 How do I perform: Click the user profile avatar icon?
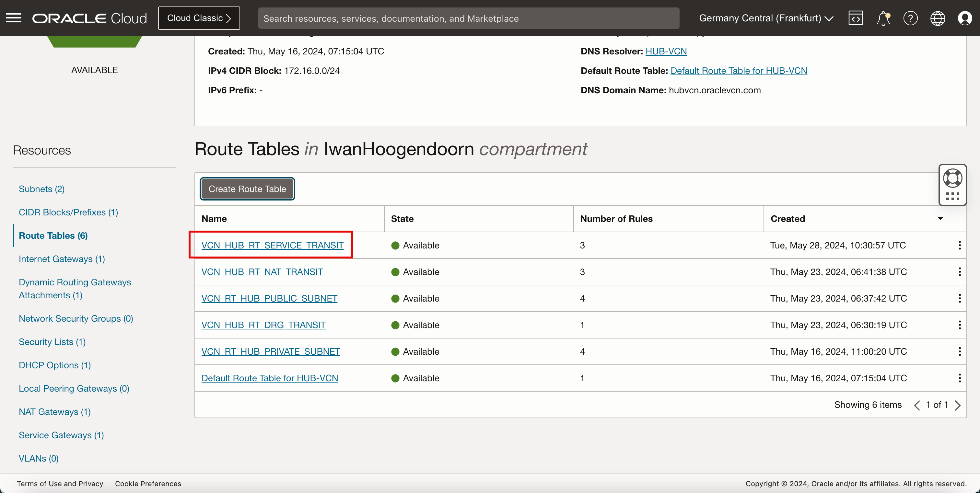point(965,18)
